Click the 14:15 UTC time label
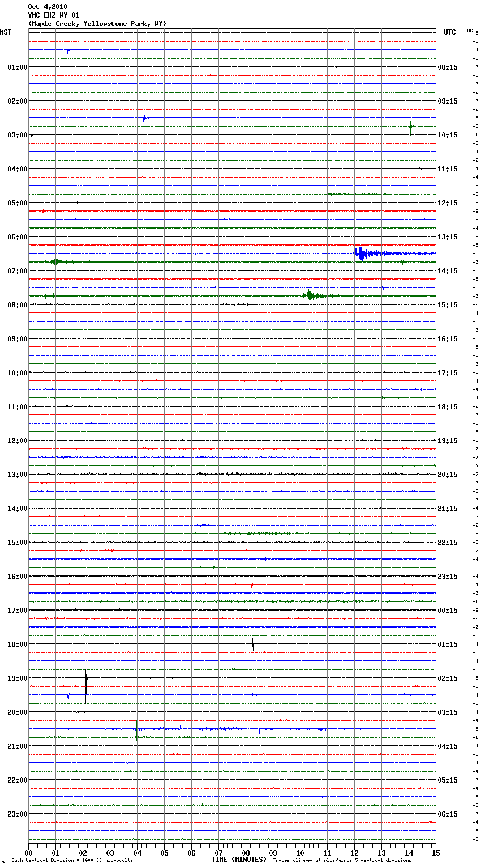This screenshot has width=481, height=868. coord(448,271)
